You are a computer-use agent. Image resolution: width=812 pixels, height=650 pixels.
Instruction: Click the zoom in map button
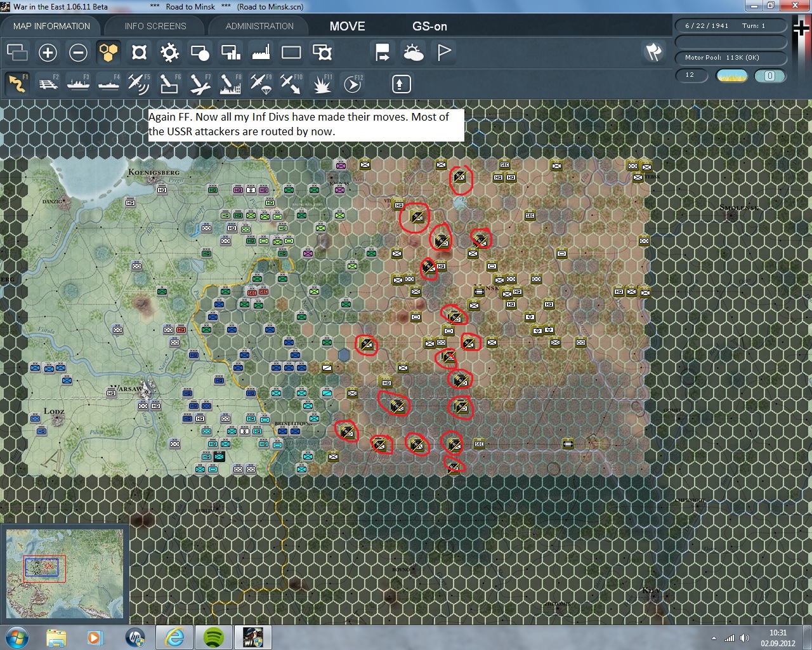click(x=48, y=52)
